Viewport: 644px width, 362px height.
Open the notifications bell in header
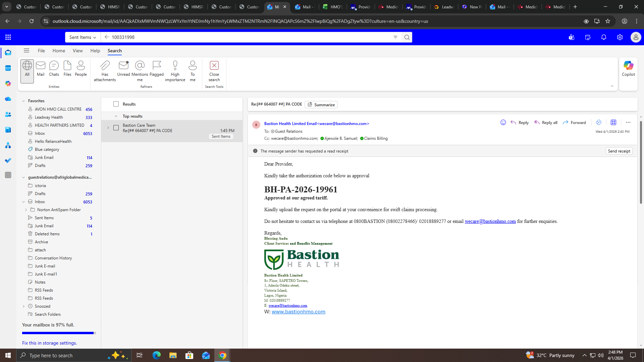click(604, 37)
